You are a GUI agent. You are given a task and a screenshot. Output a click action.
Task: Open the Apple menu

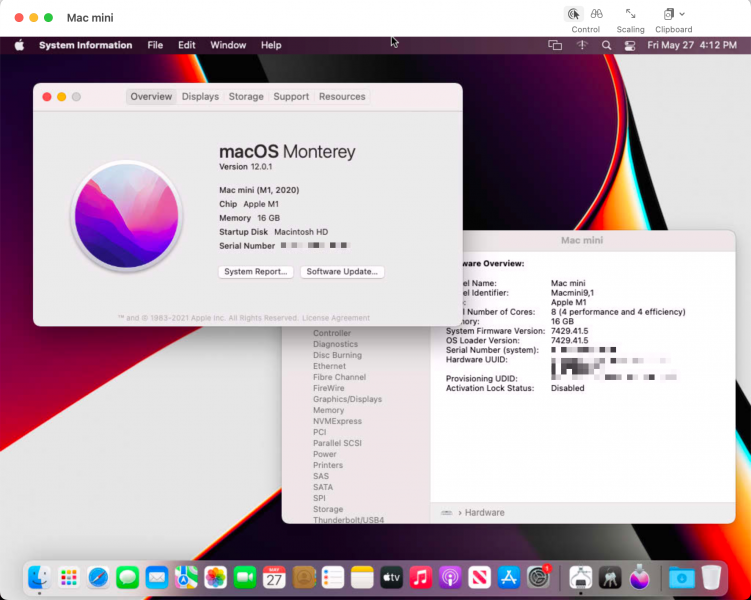point(19,45)
